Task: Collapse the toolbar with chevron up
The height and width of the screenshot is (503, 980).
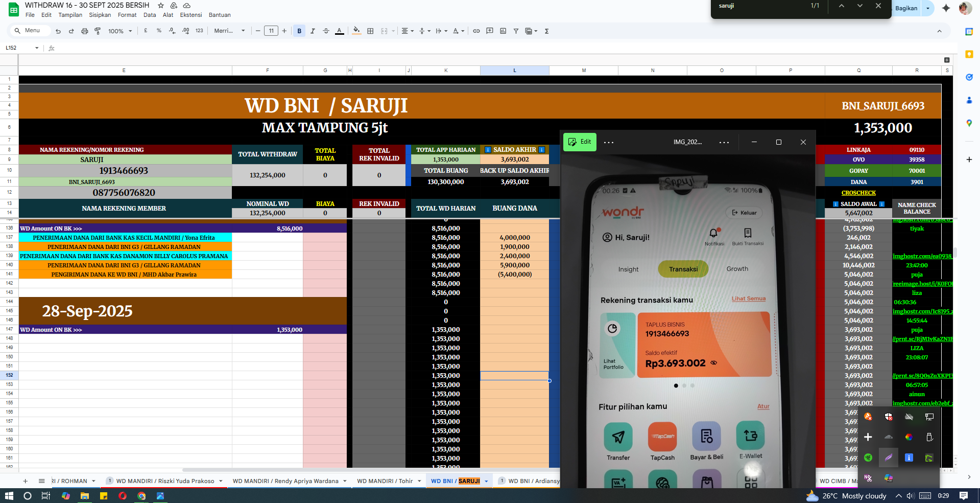Action: (x=939, y=31)
